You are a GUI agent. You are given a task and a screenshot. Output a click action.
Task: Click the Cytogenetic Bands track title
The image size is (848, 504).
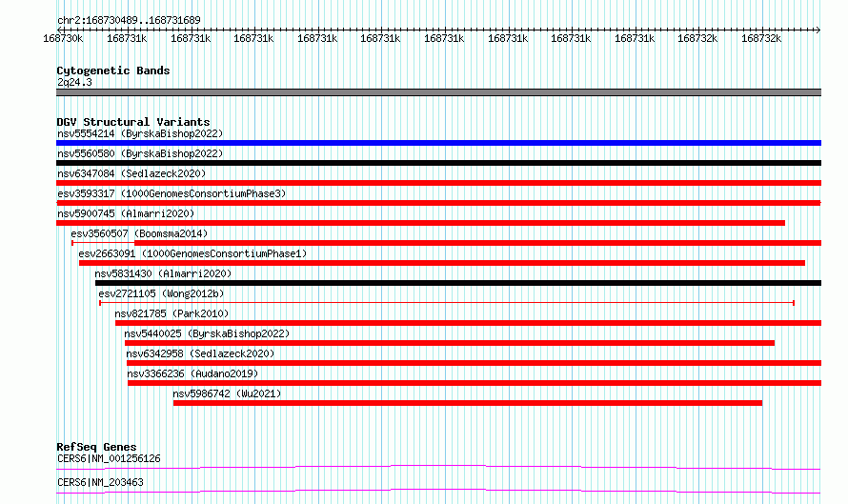[x=113, y=71]
